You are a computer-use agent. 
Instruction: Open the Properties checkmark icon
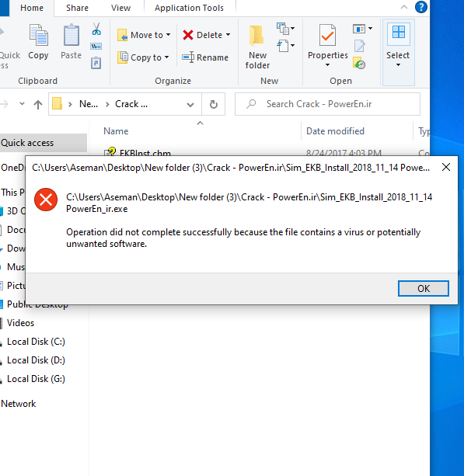(x=327, y=35)
